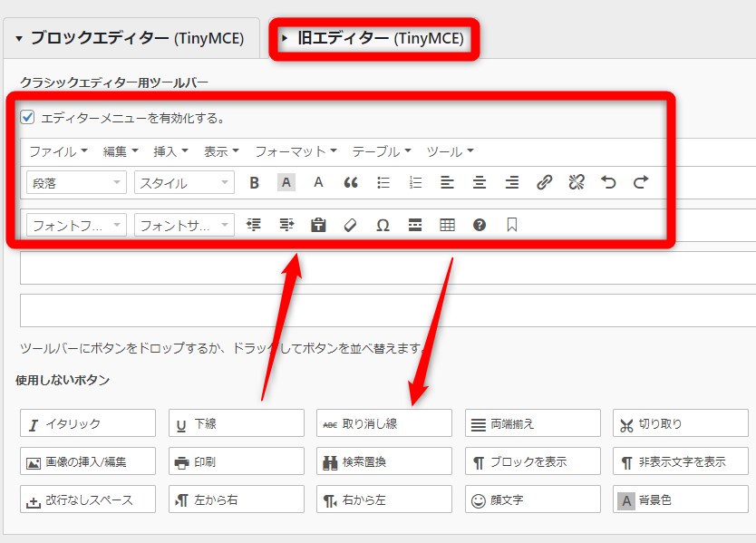Screen dimensions: 756x543
Task: Select the blockquote icon
Action: tap(352, 182)
